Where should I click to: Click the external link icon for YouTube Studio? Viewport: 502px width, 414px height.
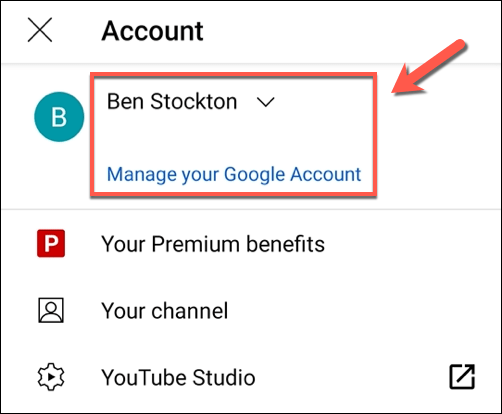(x=462, y=377)
